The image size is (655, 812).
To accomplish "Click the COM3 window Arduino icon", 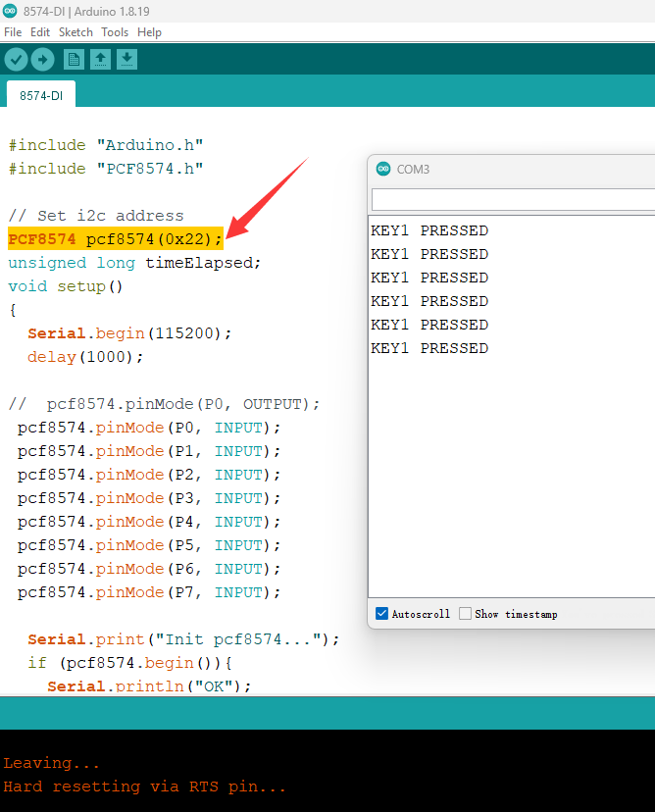I will [x=383, y=169].
